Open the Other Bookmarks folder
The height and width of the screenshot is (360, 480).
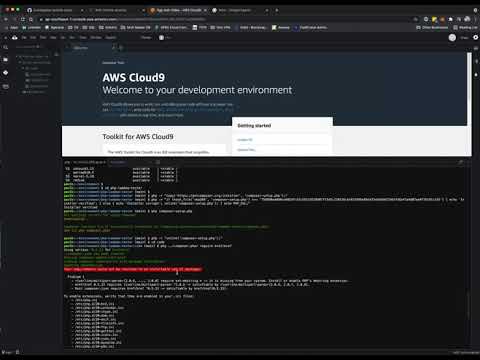click(432, 28)
